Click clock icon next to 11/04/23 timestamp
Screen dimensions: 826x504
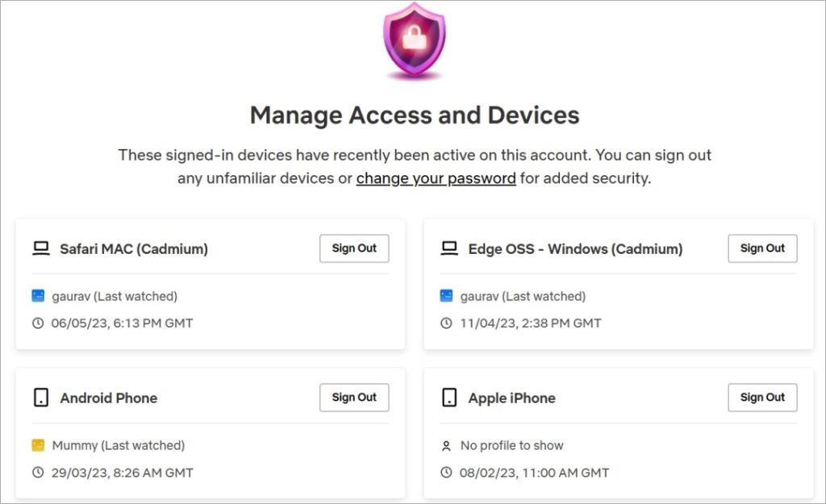pos(446,323)
